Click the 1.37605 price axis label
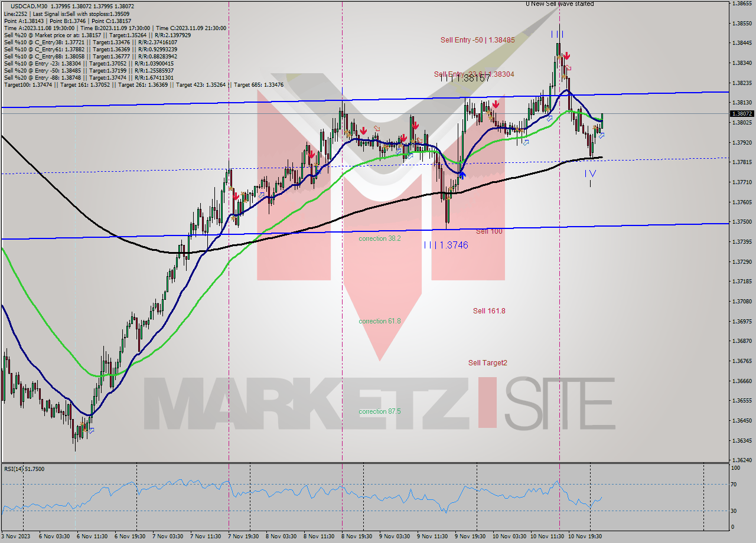The height and width of the screenshot is (543, 756). (x=742, y=202)
